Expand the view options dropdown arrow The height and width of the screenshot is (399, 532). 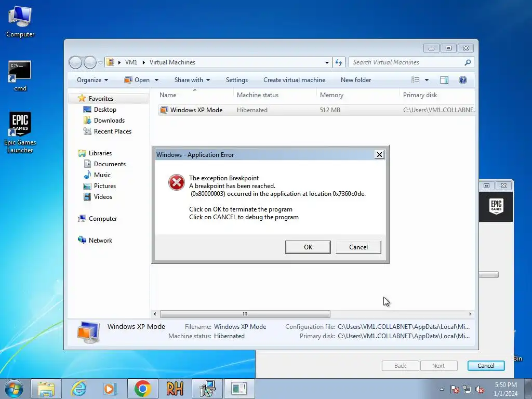pos(427,80)
